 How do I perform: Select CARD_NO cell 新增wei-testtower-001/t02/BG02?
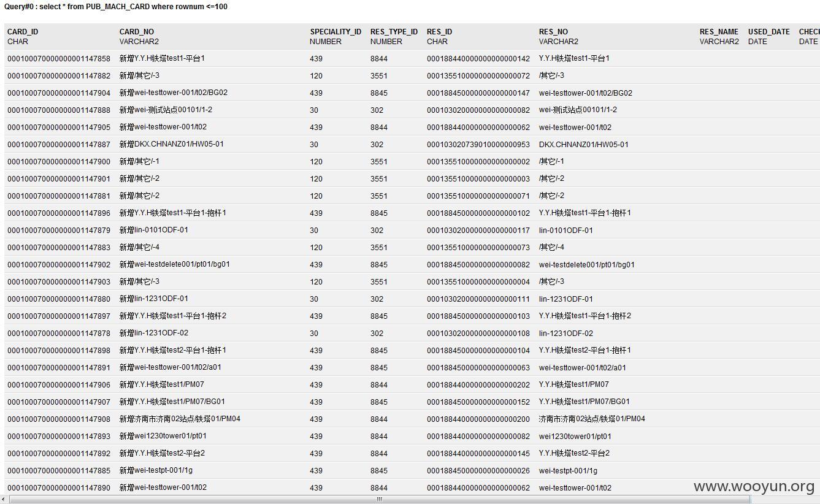(x=174, y=93)
